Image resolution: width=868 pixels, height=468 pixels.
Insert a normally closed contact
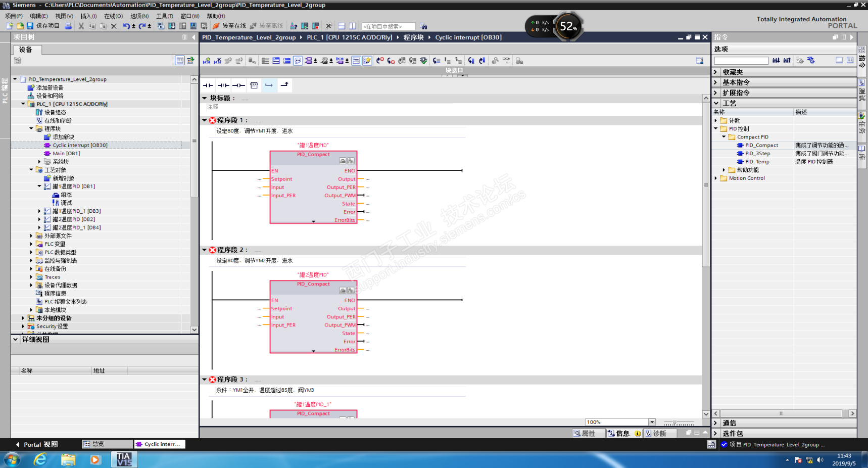pyautogui.click(x=223, y=85)
